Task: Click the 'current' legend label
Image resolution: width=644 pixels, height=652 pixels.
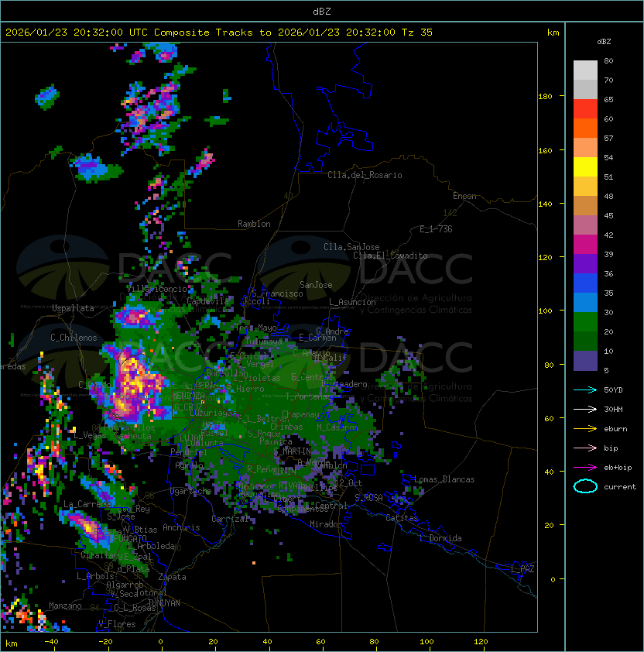Action: [x=620, y=486]
